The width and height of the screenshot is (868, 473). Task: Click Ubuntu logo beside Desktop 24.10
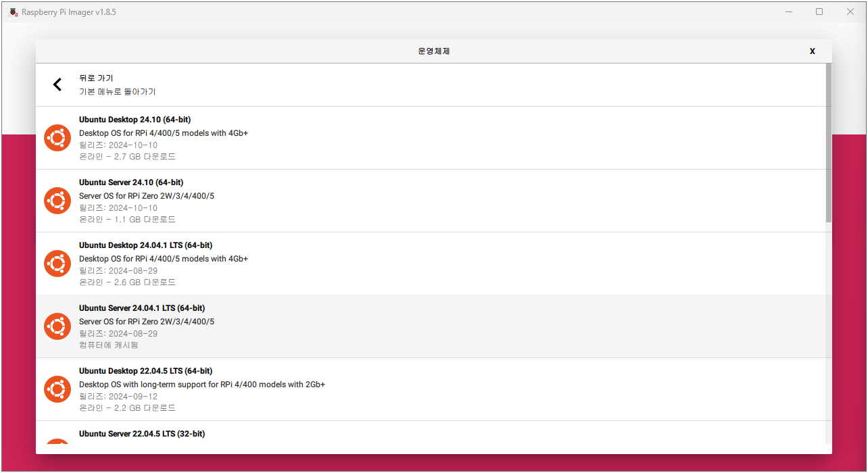point(57,138)
